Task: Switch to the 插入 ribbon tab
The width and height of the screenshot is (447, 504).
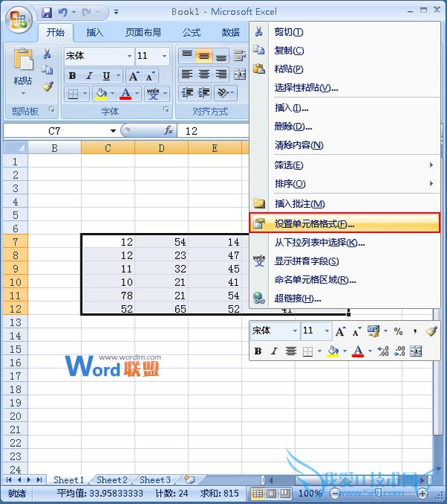Action: pos(95,33)
